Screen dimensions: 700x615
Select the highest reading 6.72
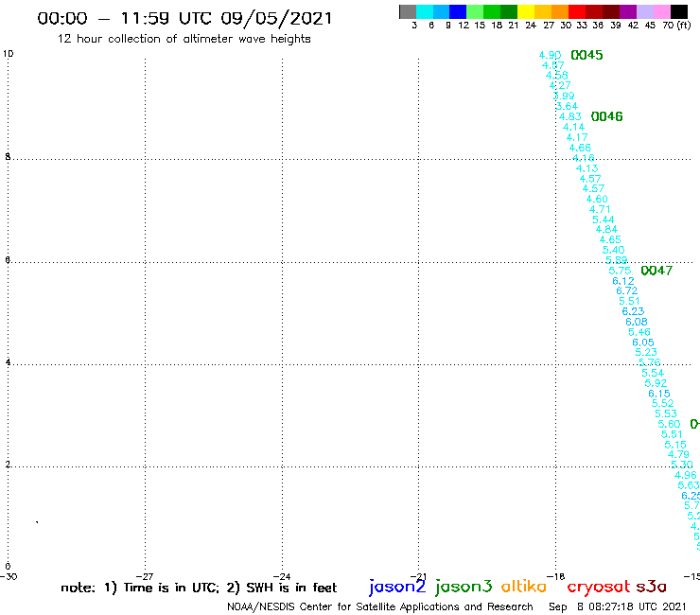coord(627,290)
